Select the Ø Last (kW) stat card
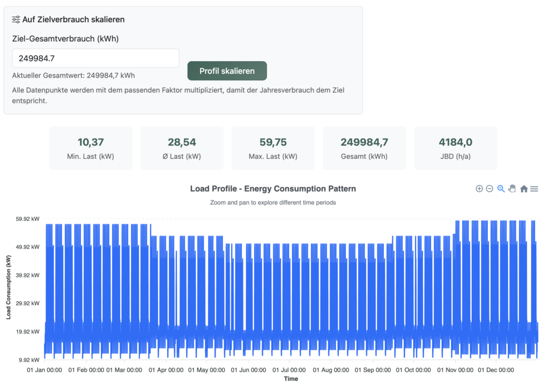This screenshot has height=392, width=549. coord(182,149)
